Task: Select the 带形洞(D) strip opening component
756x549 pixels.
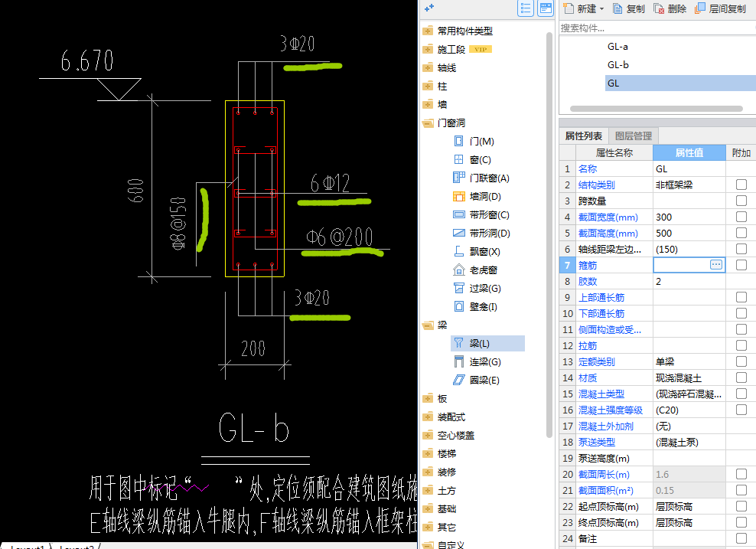Action: (481, 233)
